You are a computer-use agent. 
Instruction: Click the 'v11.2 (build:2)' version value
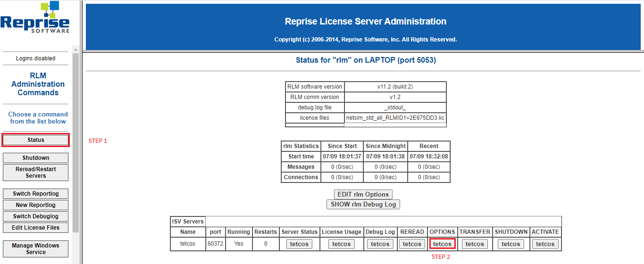(395, 87)
